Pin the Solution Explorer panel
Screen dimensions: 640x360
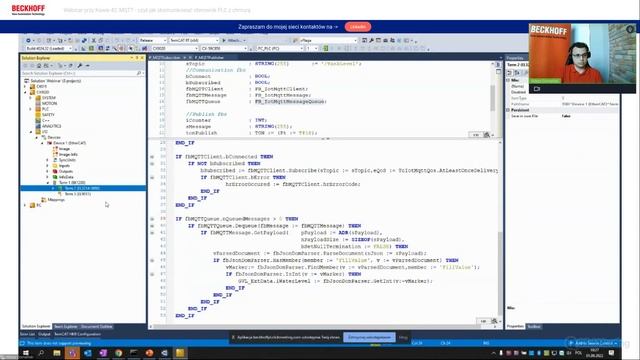137,58
